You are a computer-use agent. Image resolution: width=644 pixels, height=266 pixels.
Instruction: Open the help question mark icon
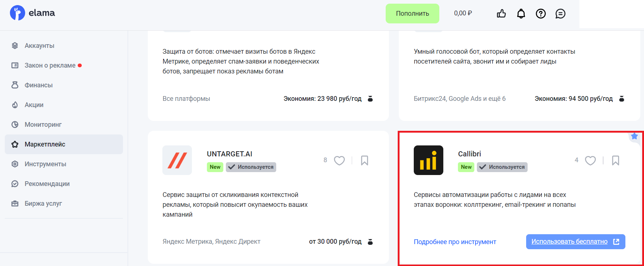coord(541,14)
